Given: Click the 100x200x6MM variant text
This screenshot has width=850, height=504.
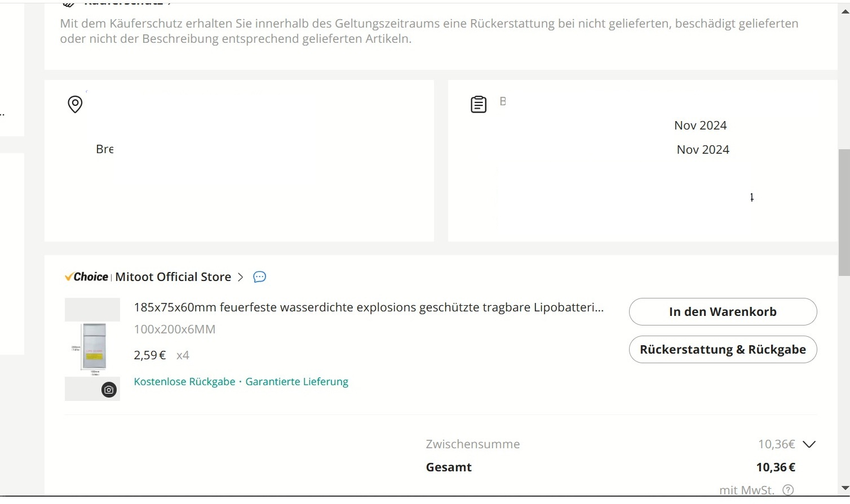Looking at the screenshot, I should pyautogui.click(x=175, y=329).
